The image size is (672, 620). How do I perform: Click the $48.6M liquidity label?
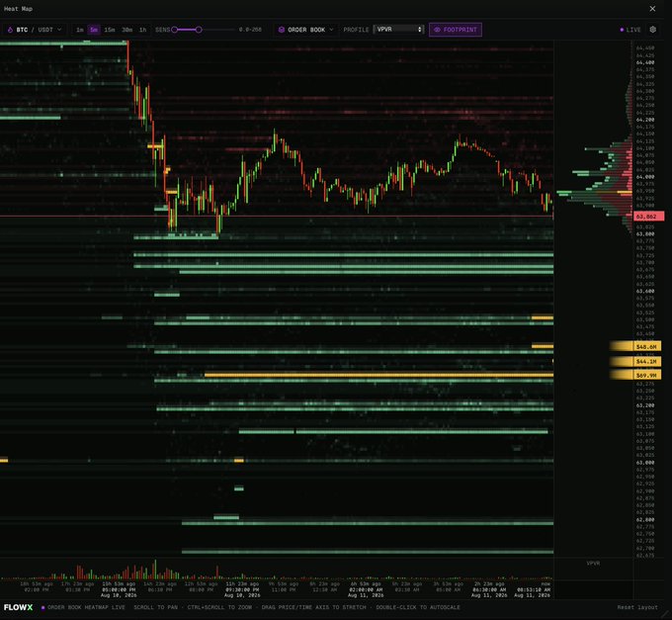pos(647,346)
